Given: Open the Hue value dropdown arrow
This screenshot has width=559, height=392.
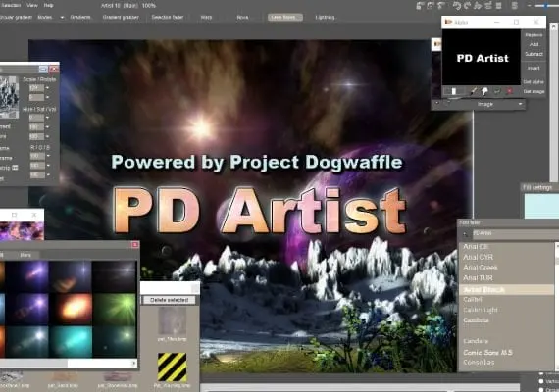Looking at the screenshot, I should click(x=47, y=118).
